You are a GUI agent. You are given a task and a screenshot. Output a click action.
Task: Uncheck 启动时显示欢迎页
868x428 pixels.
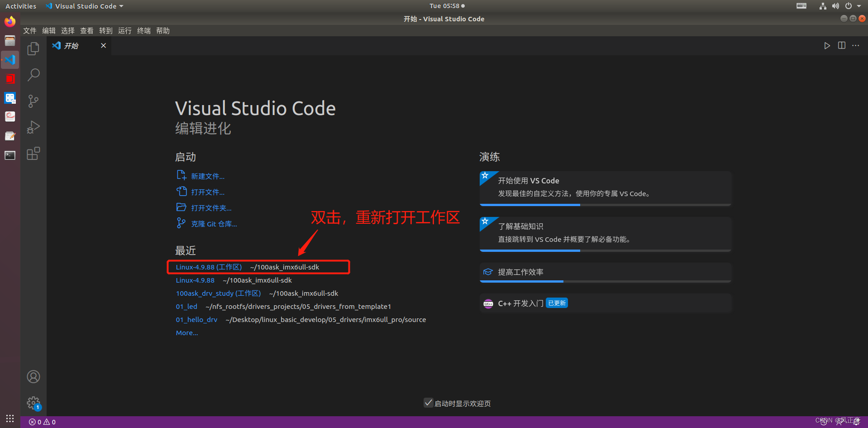(x=428, y=402)
